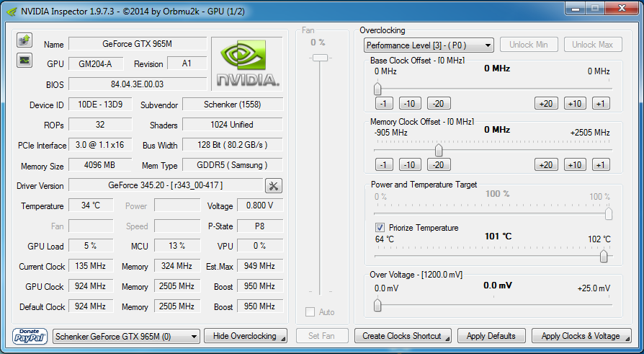Click Apply Clocks & Voltage button
The image size is (644, 354).
(581, 336)
